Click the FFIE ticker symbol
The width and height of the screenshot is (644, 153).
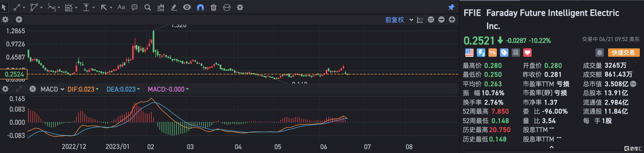472,13
